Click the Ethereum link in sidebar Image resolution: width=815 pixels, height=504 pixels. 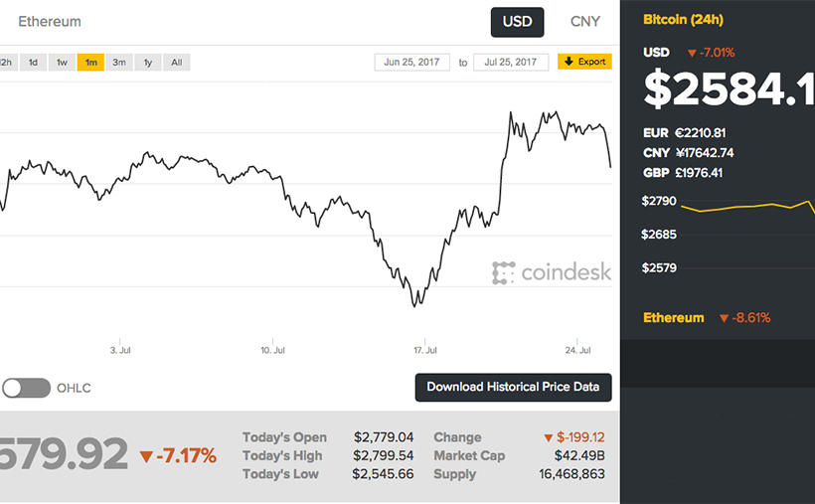[x=673, y=318]
